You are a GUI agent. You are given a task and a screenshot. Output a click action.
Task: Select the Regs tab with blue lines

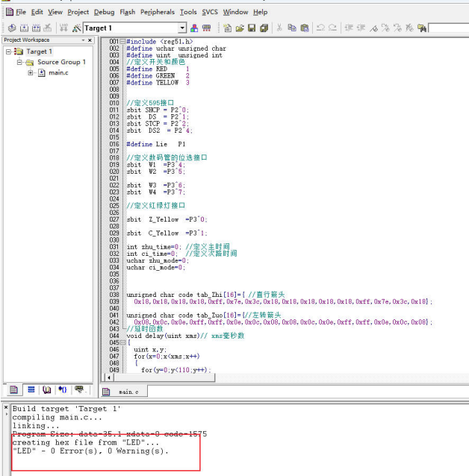31,389
